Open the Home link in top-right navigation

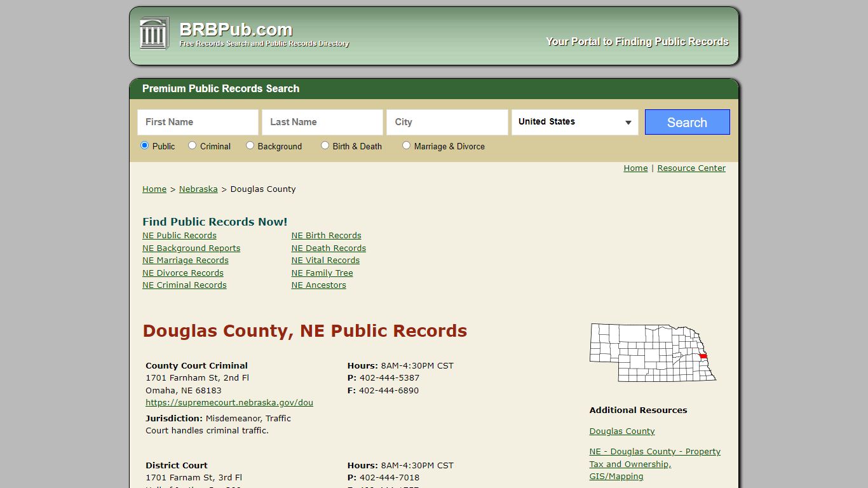pyautogui.click(x=635, y=168)
